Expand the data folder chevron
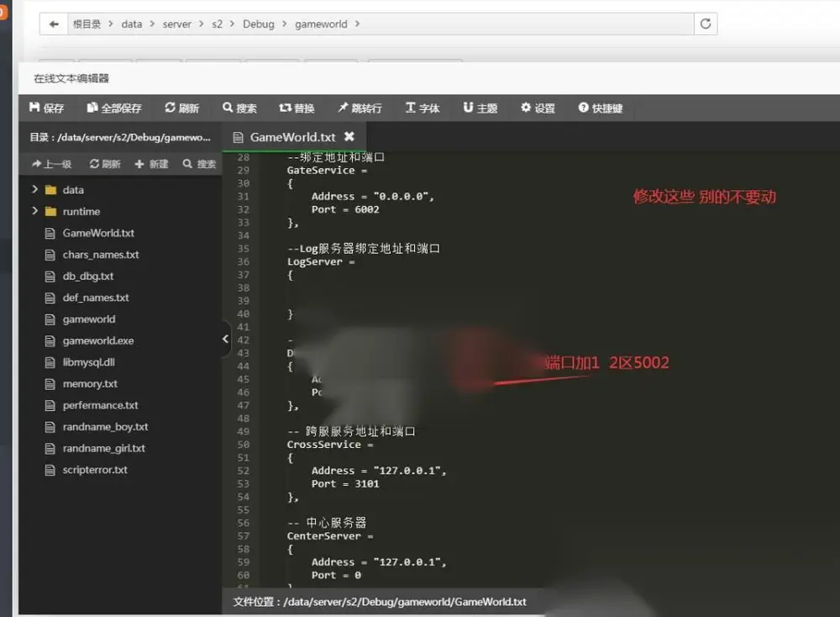840x617 pixels. [x=34, y=189]
